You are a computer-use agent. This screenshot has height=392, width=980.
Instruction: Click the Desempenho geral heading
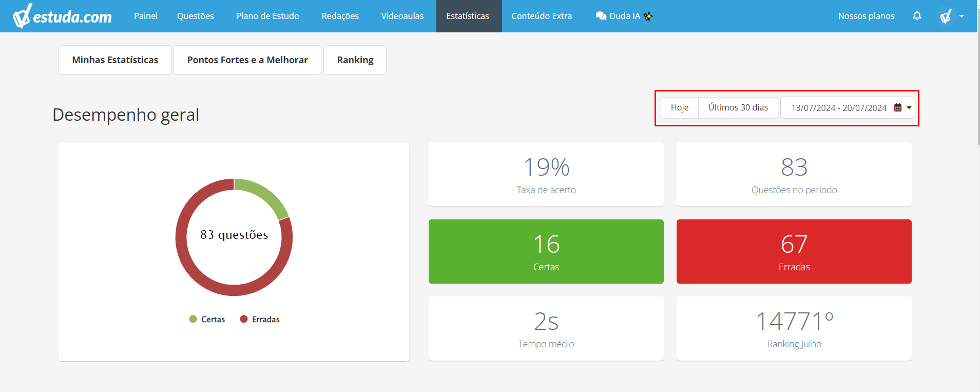coord(126,115)
